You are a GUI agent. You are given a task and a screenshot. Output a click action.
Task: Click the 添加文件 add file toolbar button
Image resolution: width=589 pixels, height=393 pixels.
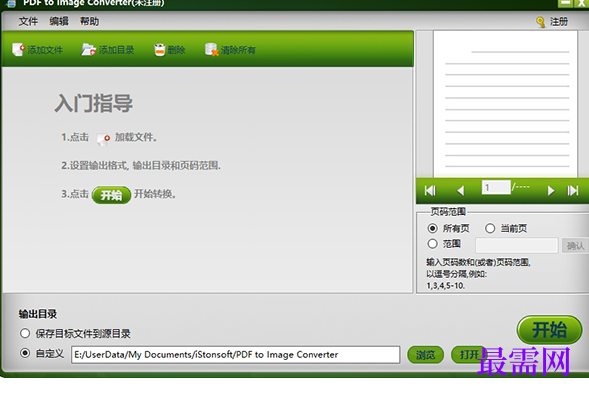38,50
